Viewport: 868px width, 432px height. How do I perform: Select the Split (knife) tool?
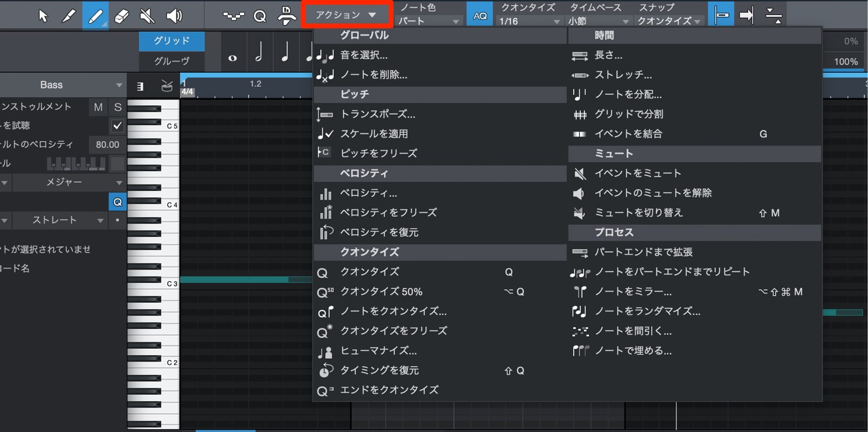click(69, 16)
